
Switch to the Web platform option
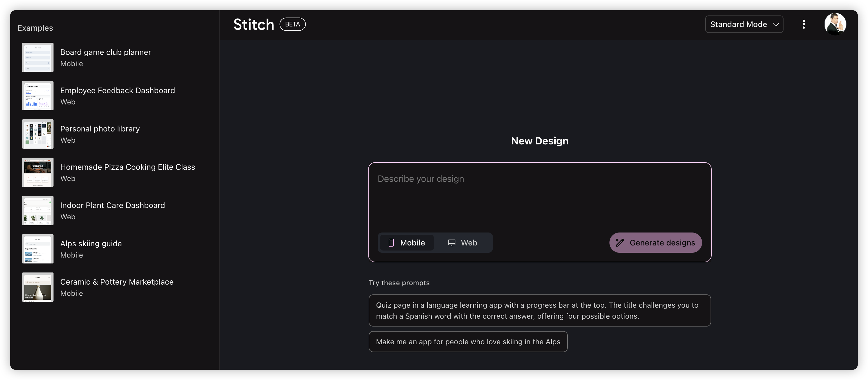(463, 243)
